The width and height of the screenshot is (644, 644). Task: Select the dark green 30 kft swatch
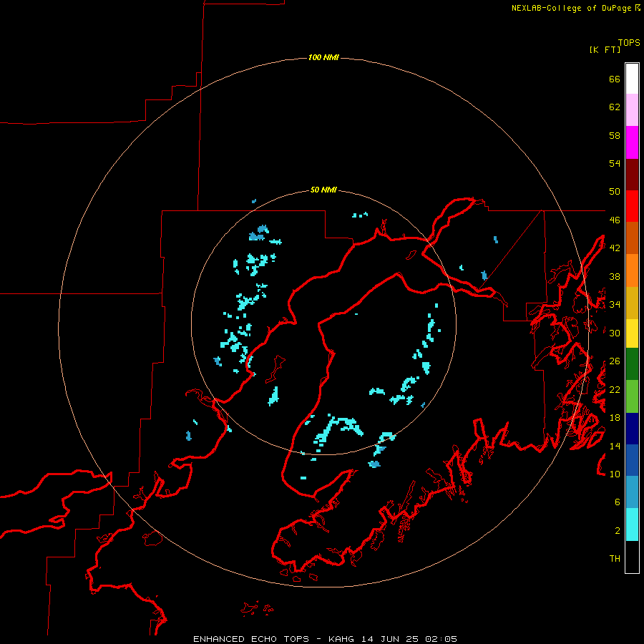[x=632, y=364]
